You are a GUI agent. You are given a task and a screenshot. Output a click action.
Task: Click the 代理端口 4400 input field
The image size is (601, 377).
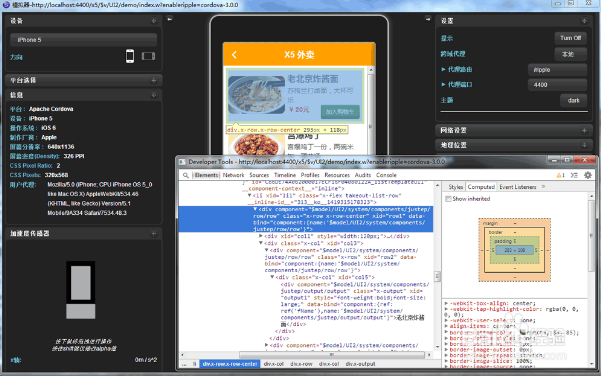tap(557, 85)
